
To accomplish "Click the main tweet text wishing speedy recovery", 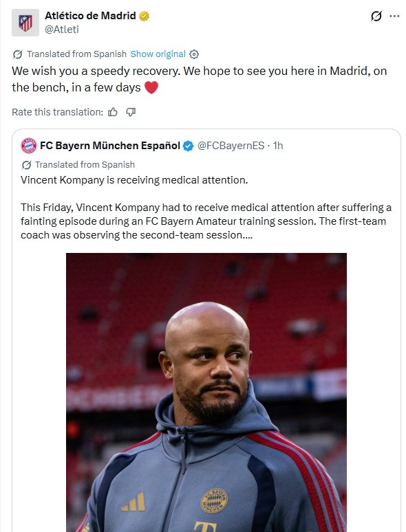I will tap(200, 79).
